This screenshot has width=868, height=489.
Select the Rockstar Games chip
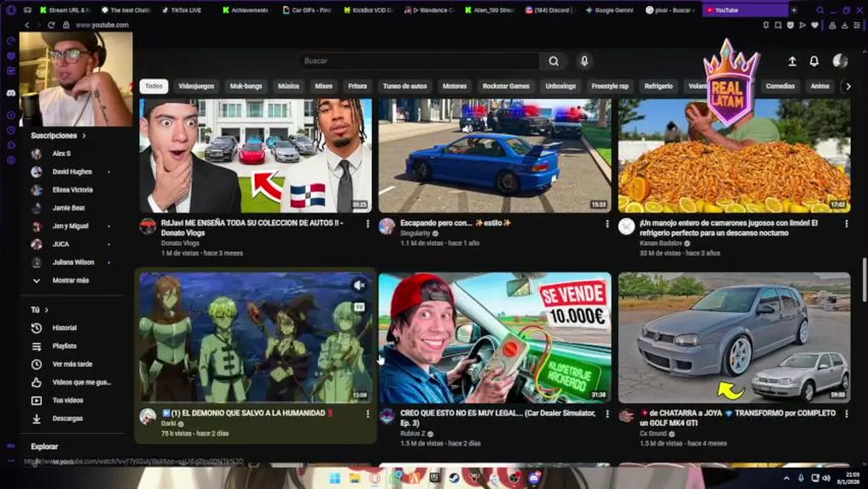506,86
